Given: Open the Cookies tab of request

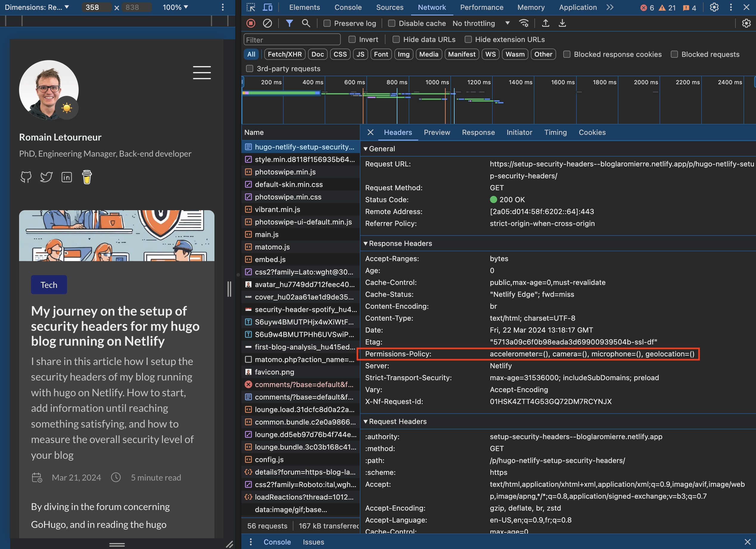Looking at the screenshot, I should click(x=592, y=132).
